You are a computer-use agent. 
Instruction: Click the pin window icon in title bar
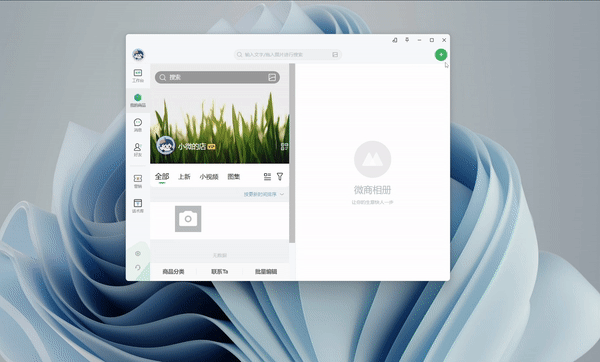tap(407, 40)
